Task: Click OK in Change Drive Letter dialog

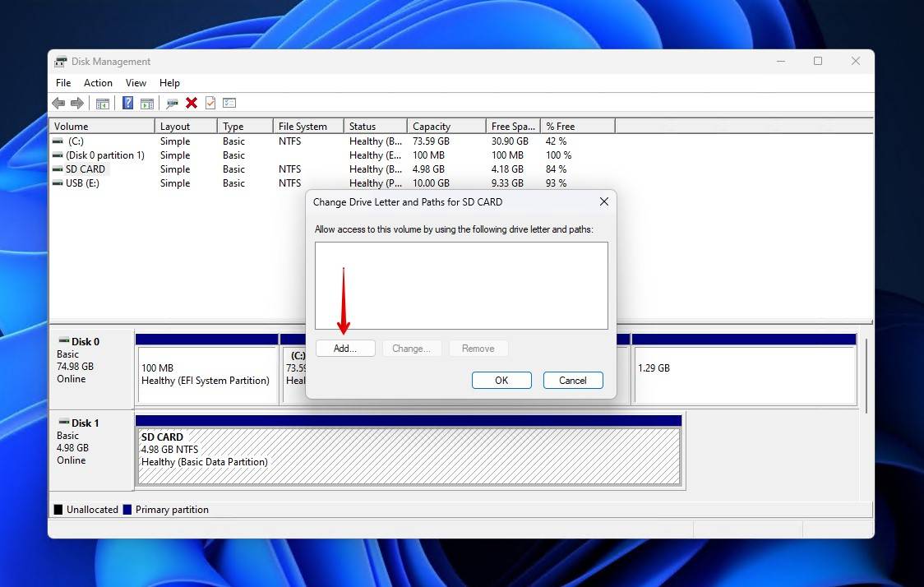Action: 501,380
